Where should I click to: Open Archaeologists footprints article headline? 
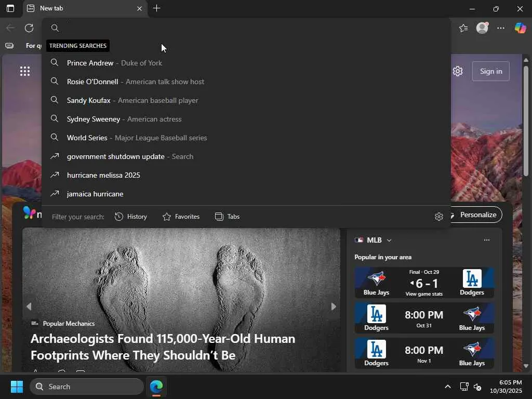point(163,347)
